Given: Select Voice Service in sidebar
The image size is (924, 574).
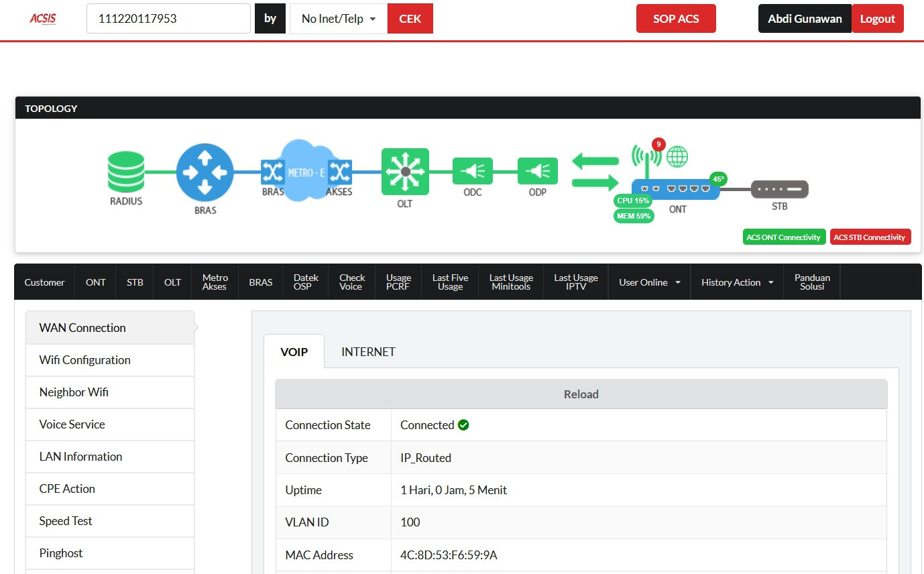Looking at the screenshot, I should tap(110, 424).
